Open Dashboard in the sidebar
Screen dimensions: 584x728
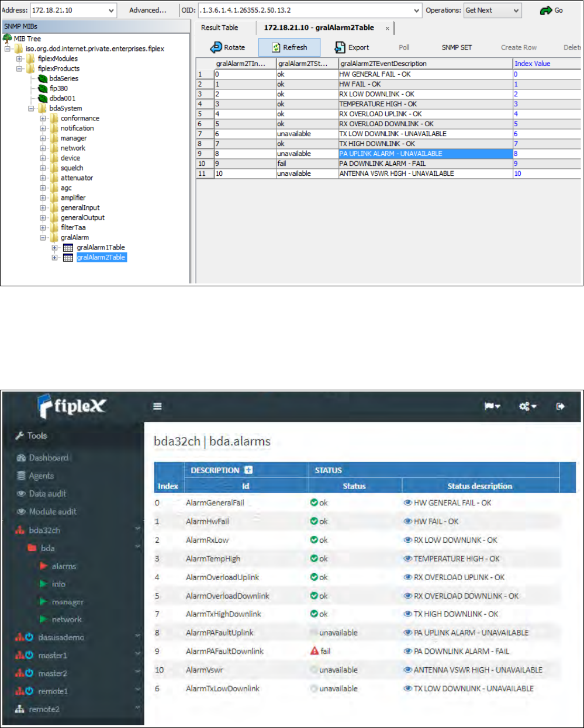(x=43, y=458)
